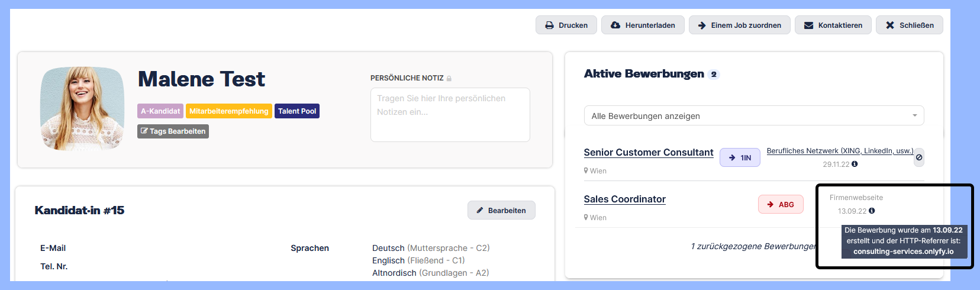
Task: Click the envelope icon on Kontaktieren
Action: point(808,25)
